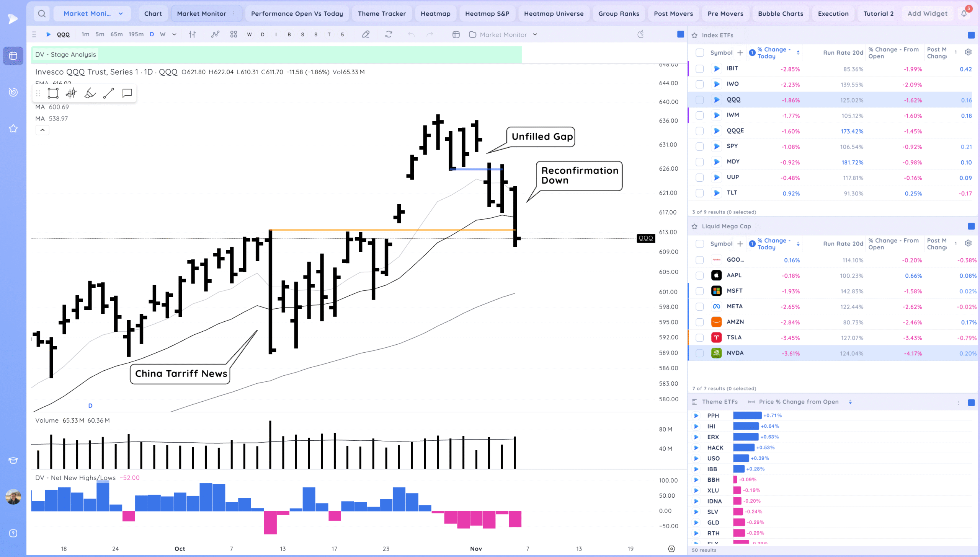
Task: Click blue color square in Index ETFs header
Action: pos(971,35)
